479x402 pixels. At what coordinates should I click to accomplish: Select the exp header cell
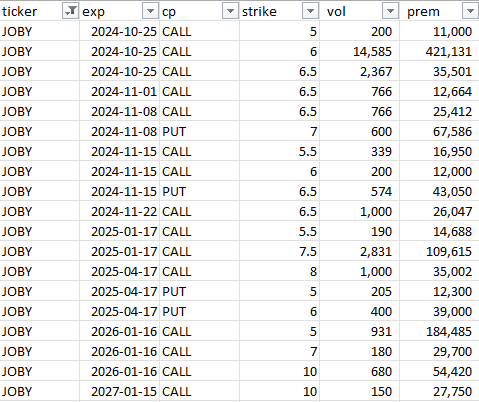click(x=119, y=11)
